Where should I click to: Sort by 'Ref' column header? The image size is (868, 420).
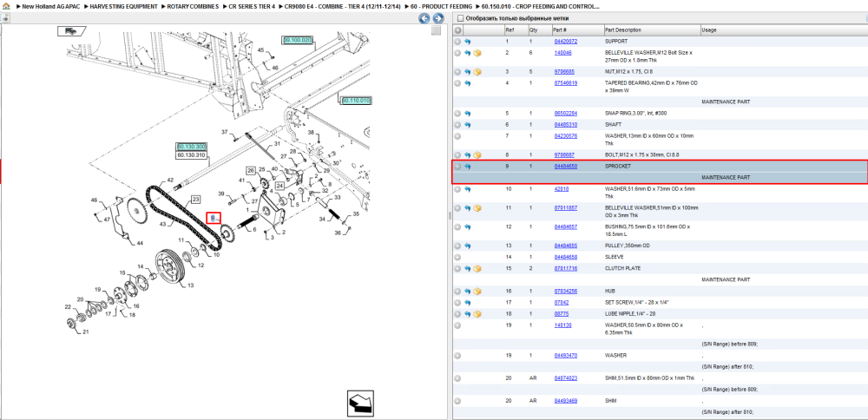(x=510, y=30)
